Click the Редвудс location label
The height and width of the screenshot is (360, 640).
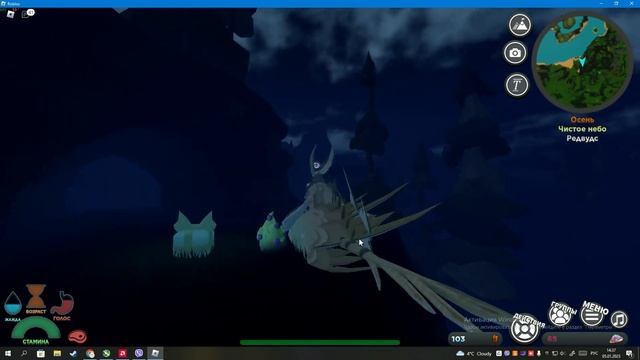582,138
